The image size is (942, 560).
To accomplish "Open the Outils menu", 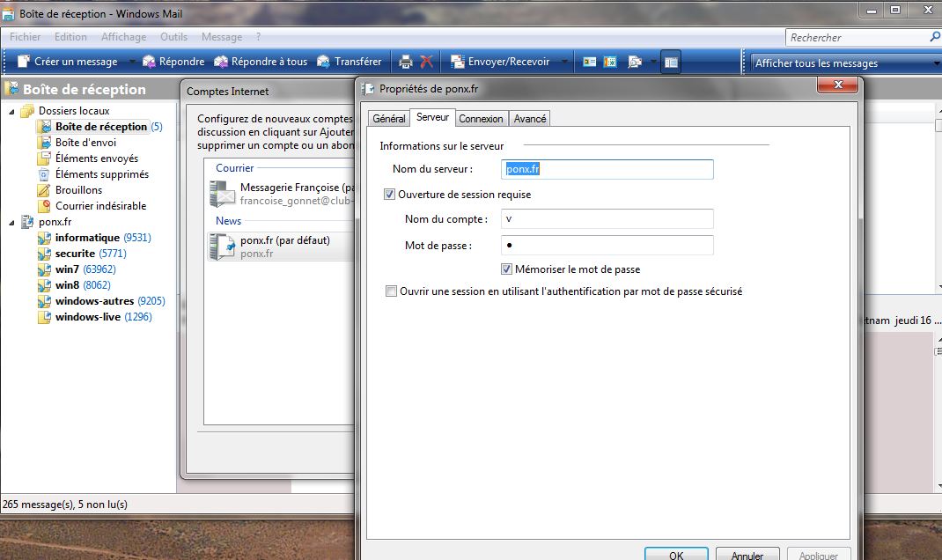I will point(173,37).
